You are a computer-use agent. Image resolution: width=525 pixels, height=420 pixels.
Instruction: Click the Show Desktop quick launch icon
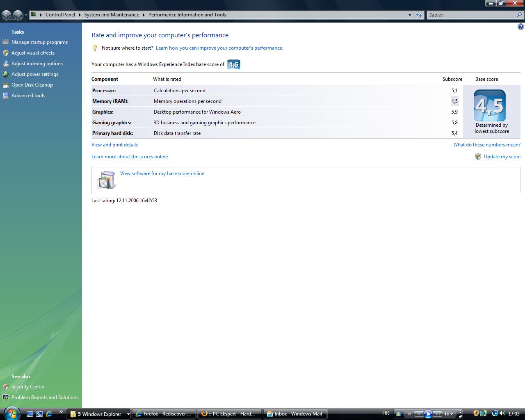[30, 414]
